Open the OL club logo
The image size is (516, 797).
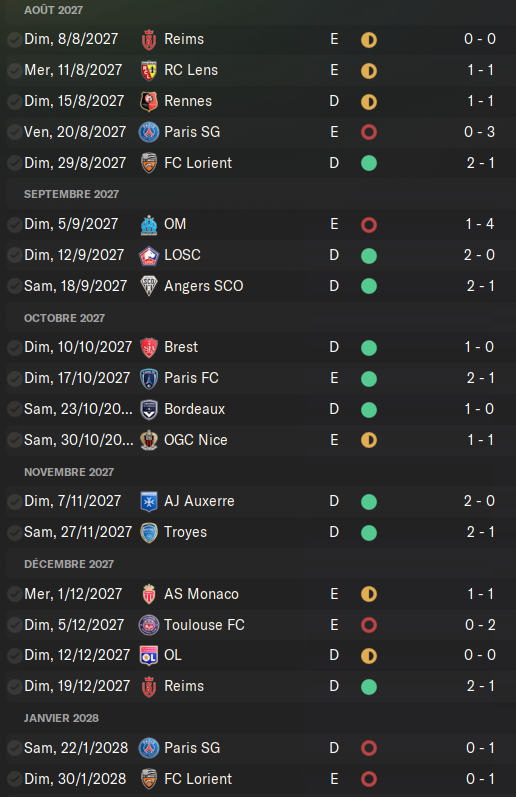[148, 656]
